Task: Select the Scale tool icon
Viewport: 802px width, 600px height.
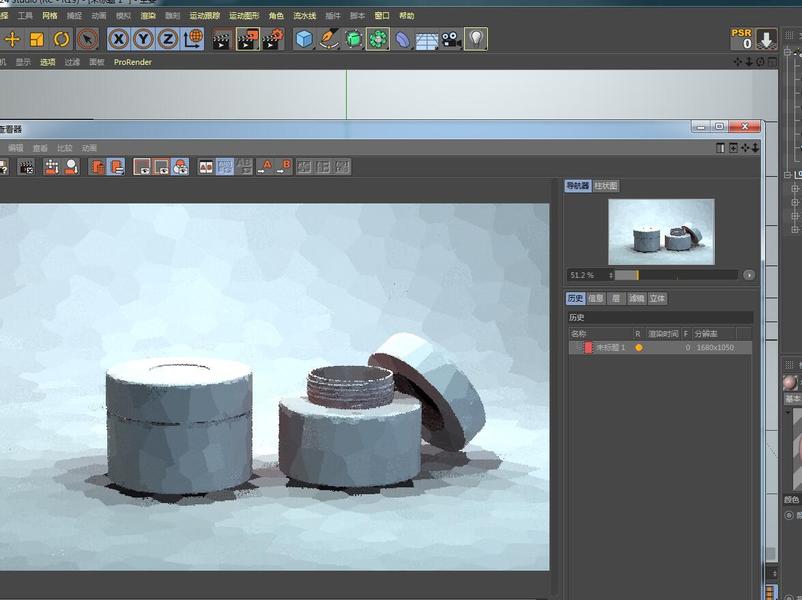Action: 37,39
